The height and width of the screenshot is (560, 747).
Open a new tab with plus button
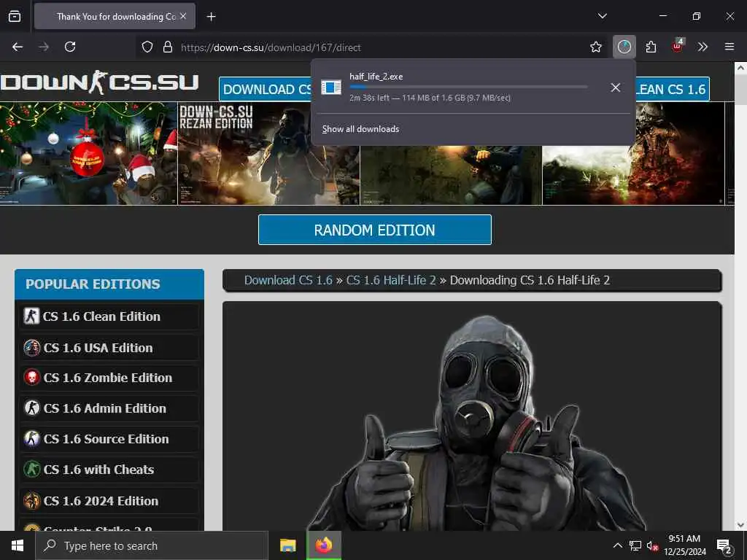tap(211, 17)
